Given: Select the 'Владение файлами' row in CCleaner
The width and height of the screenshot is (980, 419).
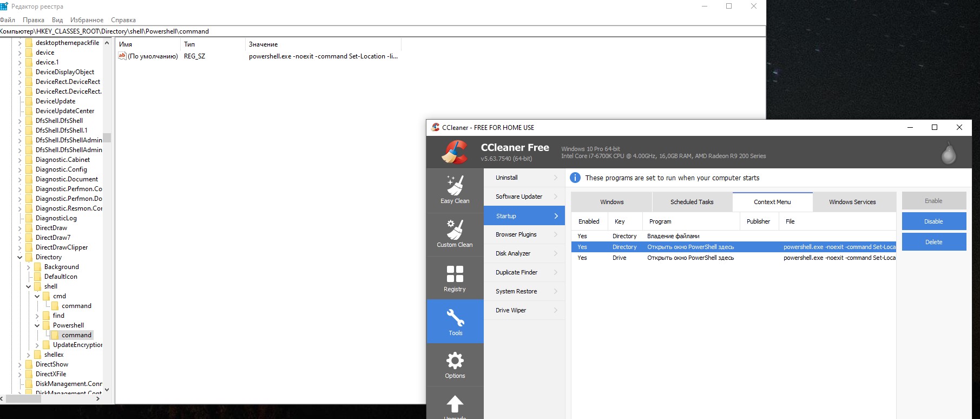Looking at the screenshot, I should (x=734, y=236).
